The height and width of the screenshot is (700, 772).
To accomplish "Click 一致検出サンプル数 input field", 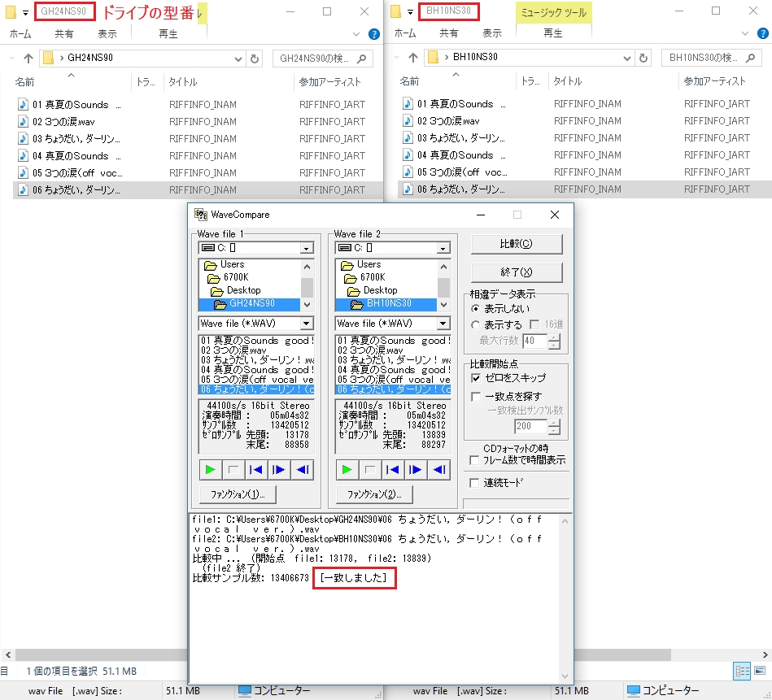I will click(x=530, y=427).
